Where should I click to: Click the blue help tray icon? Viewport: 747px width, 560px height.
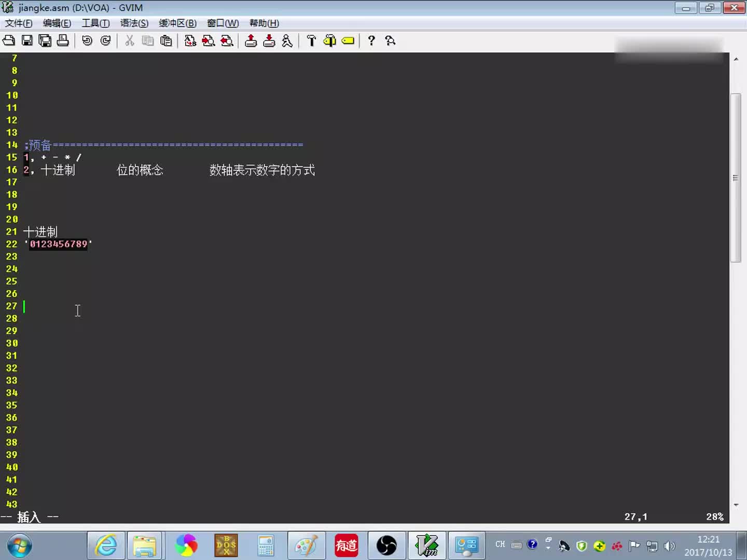click(532, 544)
